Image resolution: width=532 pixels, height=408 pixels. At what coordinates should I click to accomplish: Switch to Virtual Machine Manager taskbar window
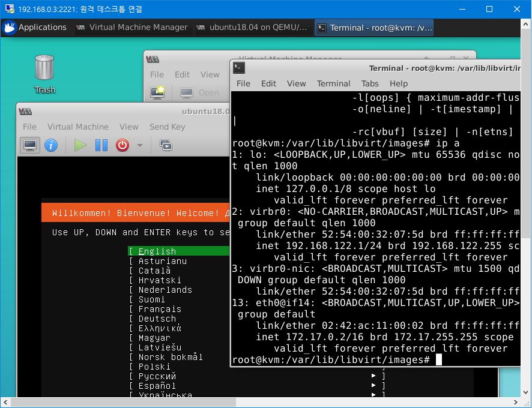click(x=132, y=28)
